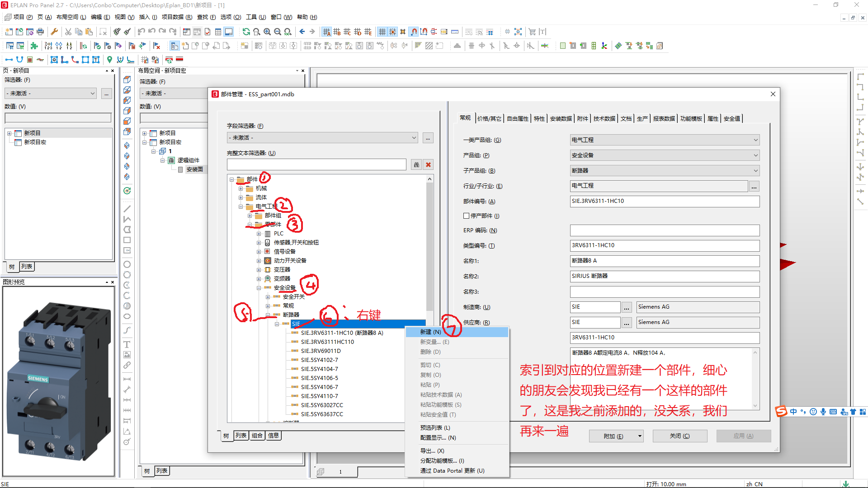868x488 pixels.
Task: Open the 项目数据 menu
Action: tap(176, 17)
